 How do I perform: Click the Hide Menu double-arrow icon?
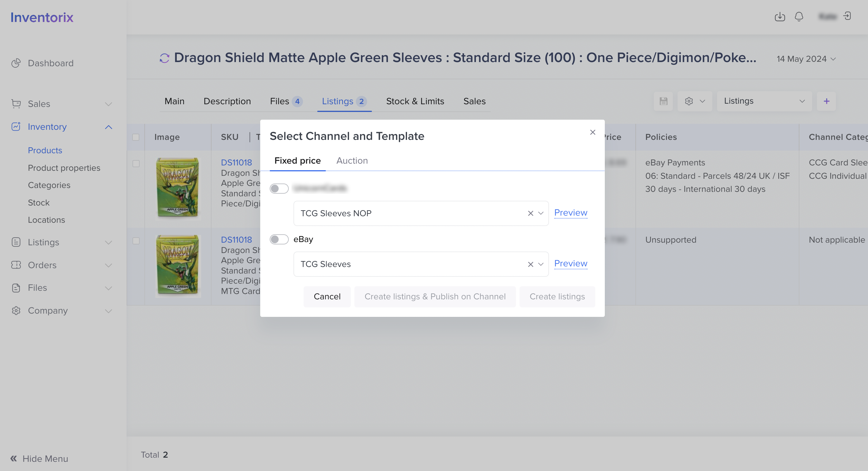point(13,459)
